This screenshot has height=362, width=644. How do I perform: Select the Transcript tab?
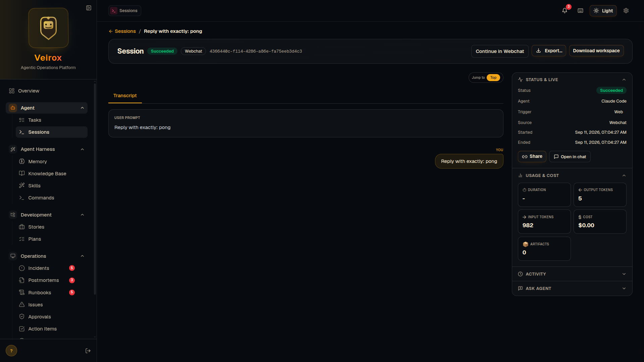click(125, 96)
